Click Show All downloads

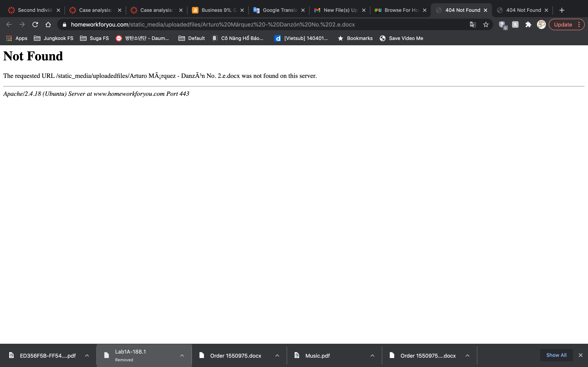[556, 355]
